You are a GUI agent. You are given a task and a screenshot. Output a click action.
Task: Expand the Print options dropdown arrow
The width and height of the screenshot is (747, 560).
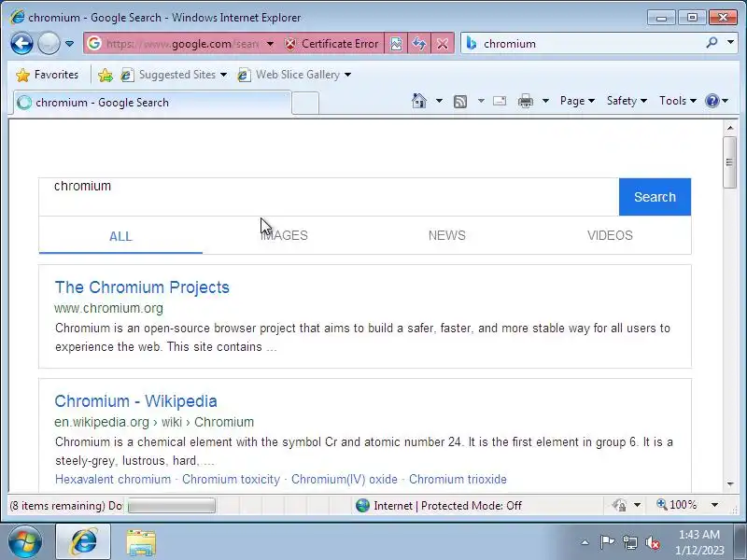546,101
